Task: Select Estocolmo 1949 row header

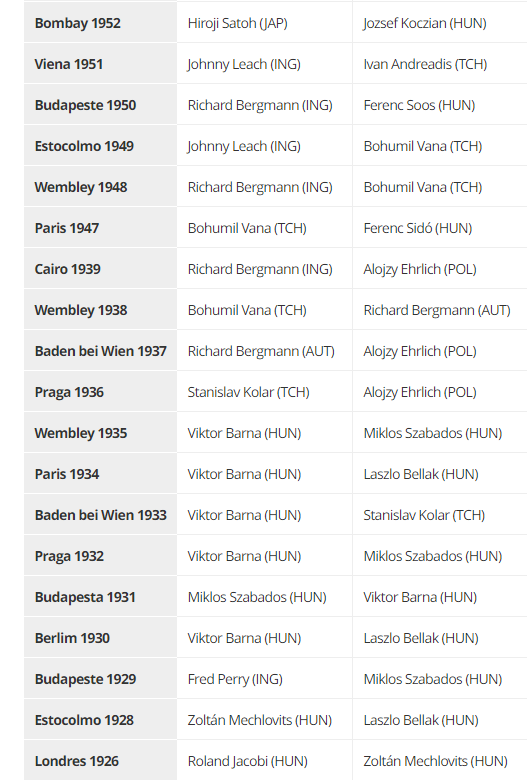Action: [x=100, y=146]
